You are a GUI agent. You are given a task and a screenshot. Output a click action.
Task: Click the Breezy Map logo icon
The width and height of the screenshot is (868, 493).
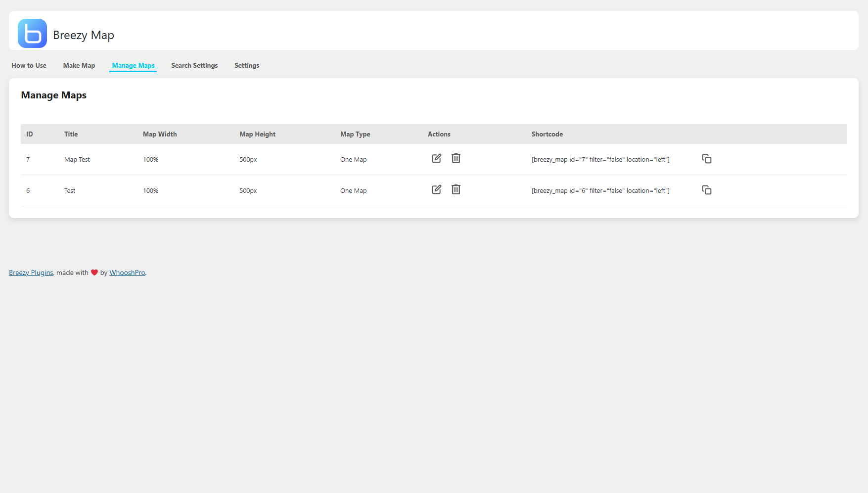coord(32,34)
